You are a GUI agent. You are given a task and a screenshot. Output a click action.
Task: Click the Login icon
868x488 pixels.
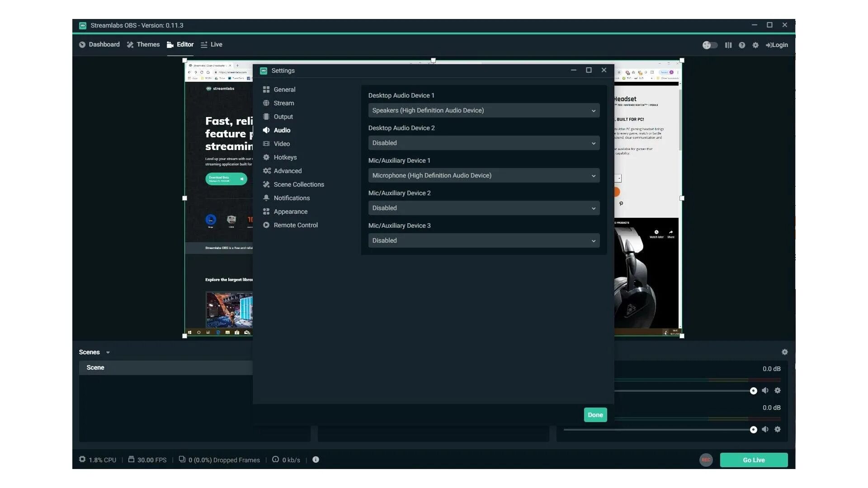777,45
